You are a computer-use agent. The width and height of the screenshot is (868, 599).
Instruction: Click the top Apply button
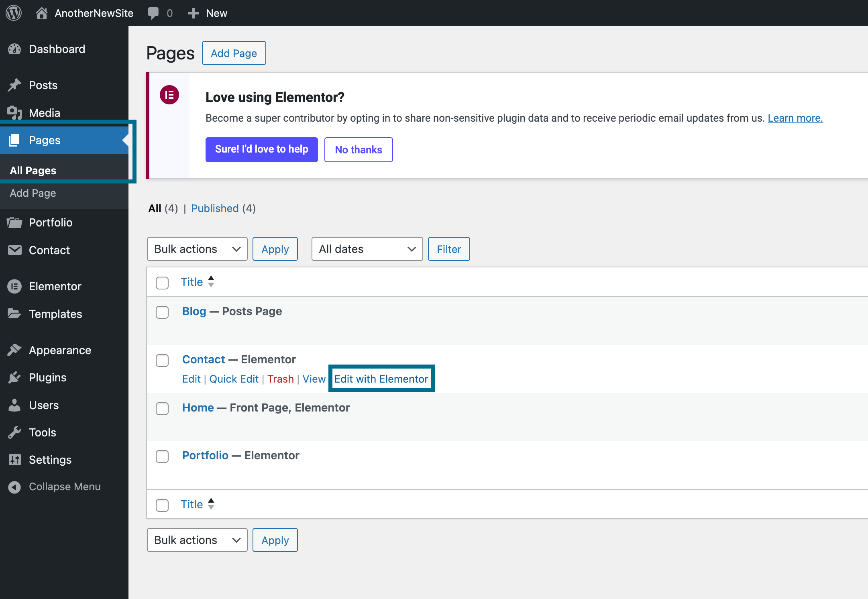[x=275, y=249]
